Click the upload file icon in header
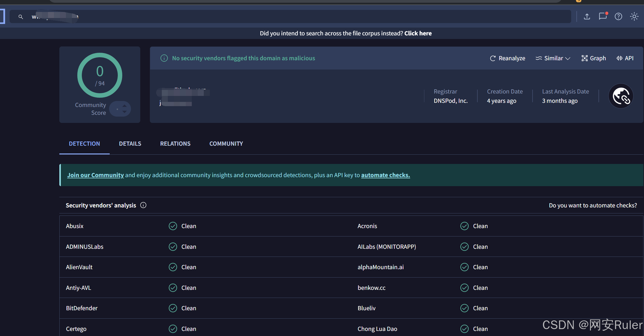This screenshot has width=644, height=336. [x=587, y=16]
